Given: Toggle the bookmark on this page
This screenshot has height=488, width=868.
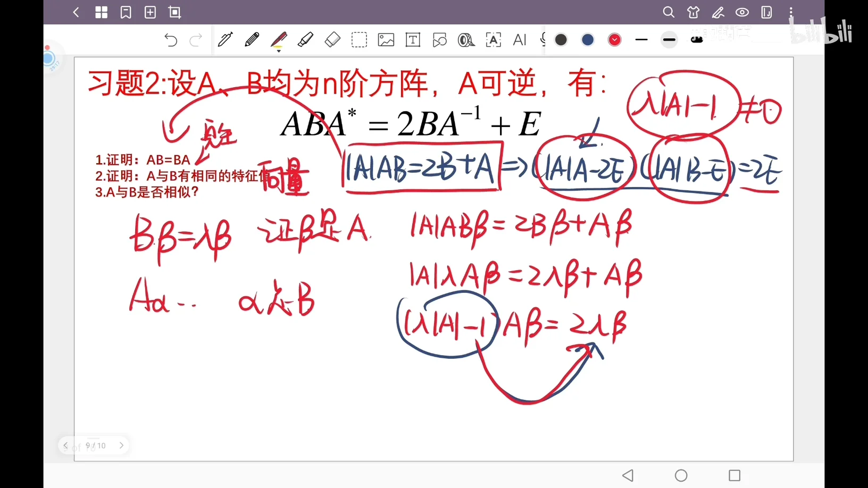Looking at the screenshot, I should (x=126, y=12).
